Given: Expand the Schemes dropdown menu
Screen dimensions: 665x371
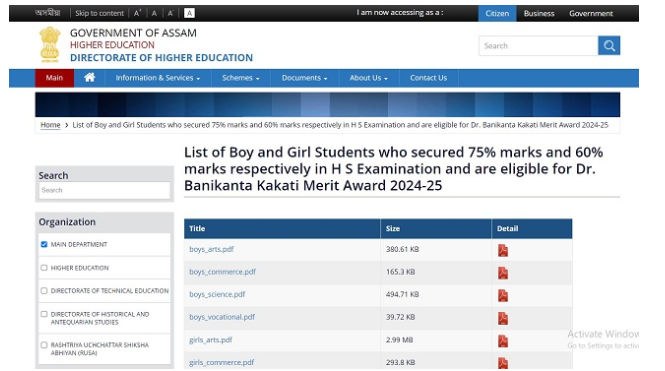Looking at the screenshot, I should (x=240, y=78).
